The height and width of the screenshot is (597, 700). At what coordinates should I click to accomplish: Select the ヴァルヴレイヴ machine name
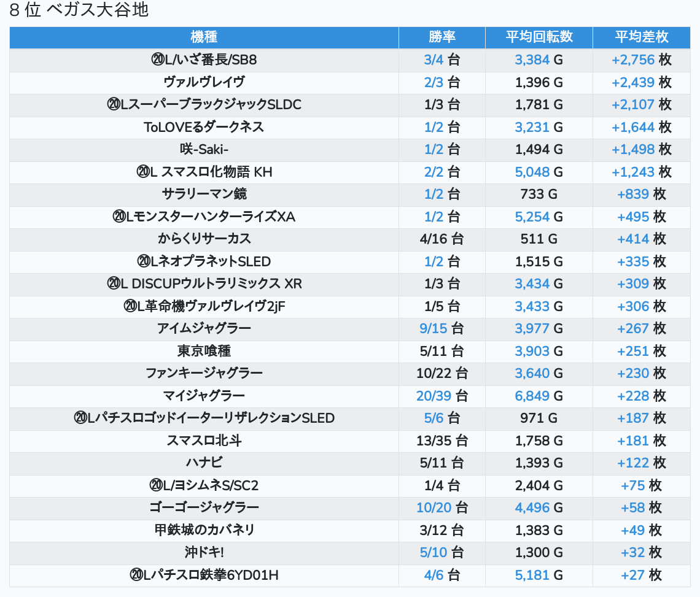coord(204,82)
